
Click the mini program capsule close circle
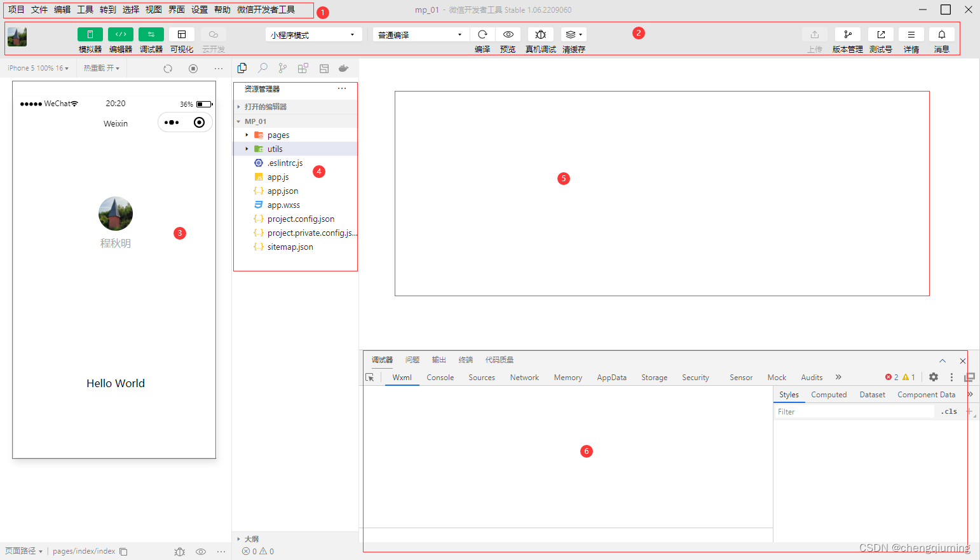(x=199, y=122)
